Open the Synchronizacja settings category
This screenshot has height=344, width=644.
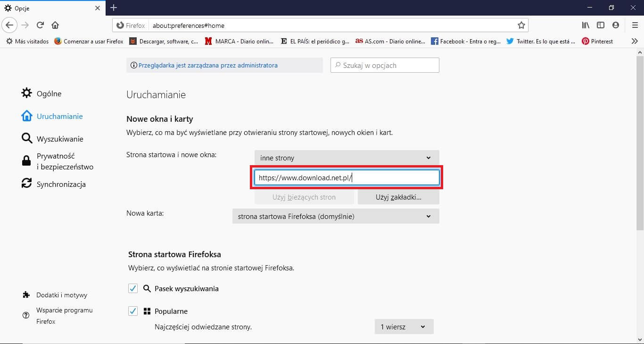[x=53, y=184]
